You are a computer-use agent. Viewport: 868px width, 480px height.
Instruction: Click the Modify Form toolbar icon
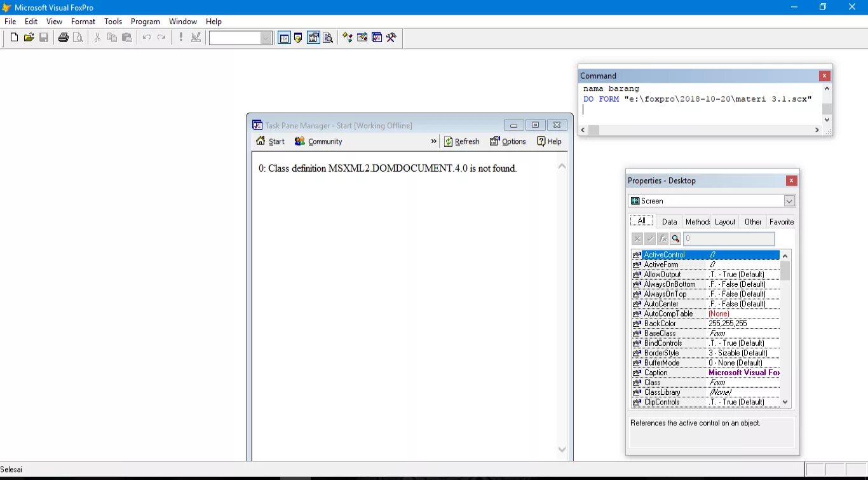point(196,38)
